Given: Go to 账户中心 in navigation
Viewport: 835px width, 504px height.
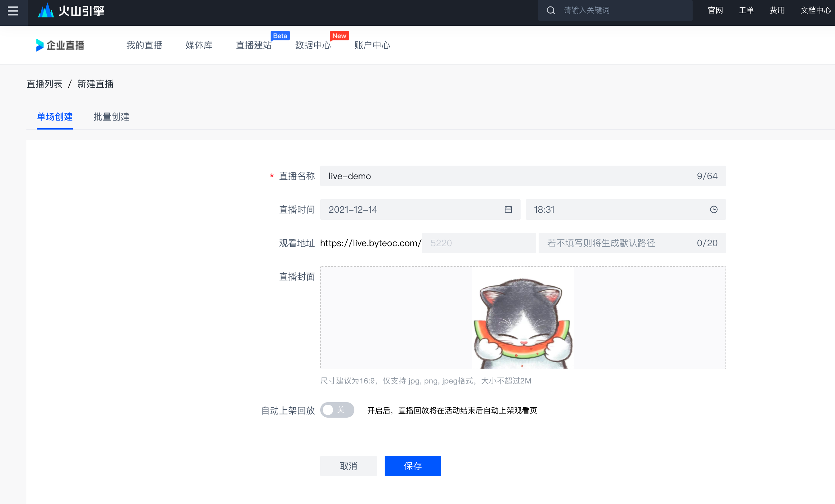Looking at the screenshot, I should point(372,45).
